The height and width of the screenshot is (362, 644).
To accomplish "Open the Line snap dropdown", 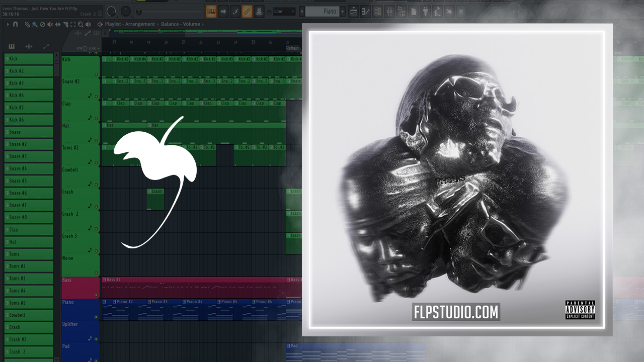I will pyautogui.click(x=283, y=11).
